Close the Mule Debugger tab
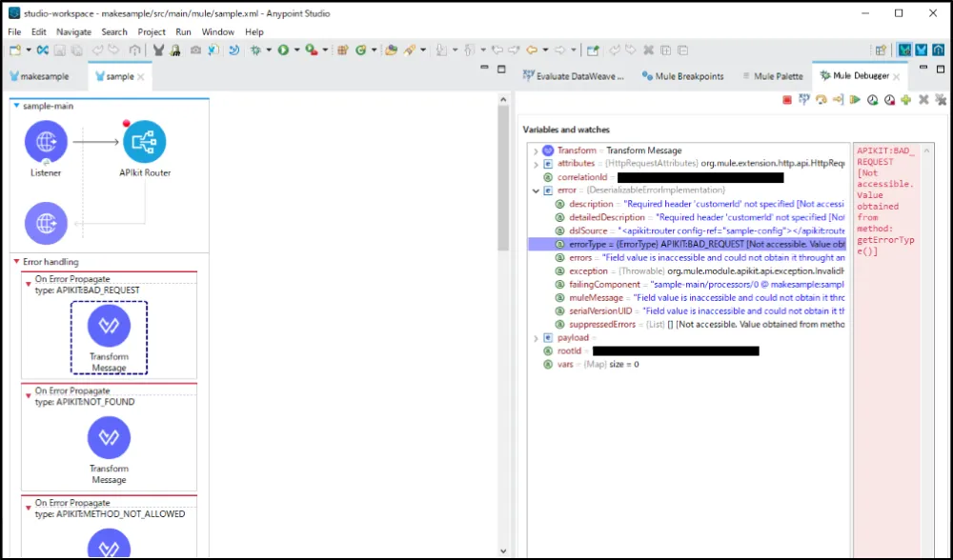The height and width of the screenshot is (560, 953). click(x=897, y=76)
